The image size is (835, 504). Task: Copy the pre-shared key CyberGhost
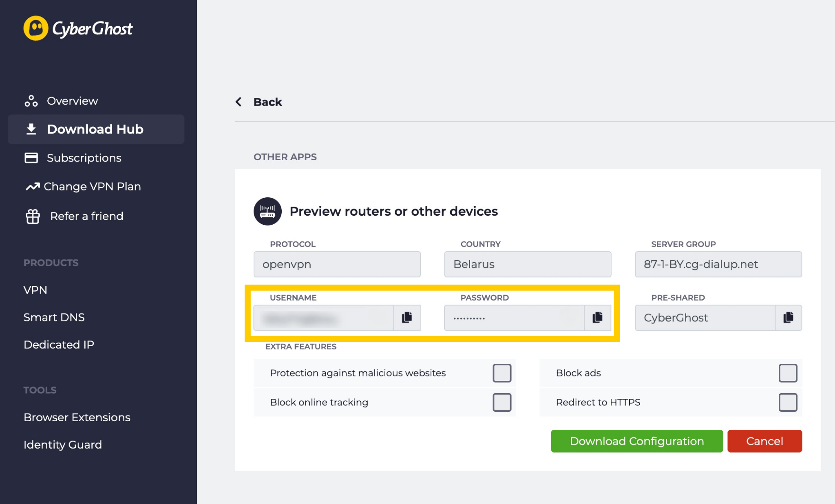pos(789,318)
